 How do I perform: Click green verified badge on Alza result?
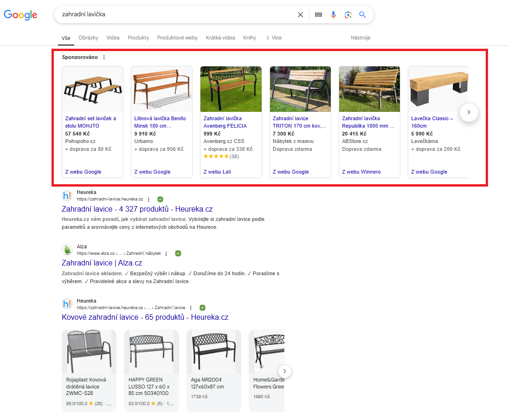(178, 253)
